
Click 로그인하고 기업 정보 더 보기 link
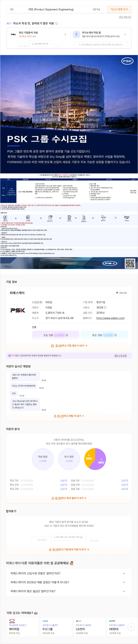(71, 345)
